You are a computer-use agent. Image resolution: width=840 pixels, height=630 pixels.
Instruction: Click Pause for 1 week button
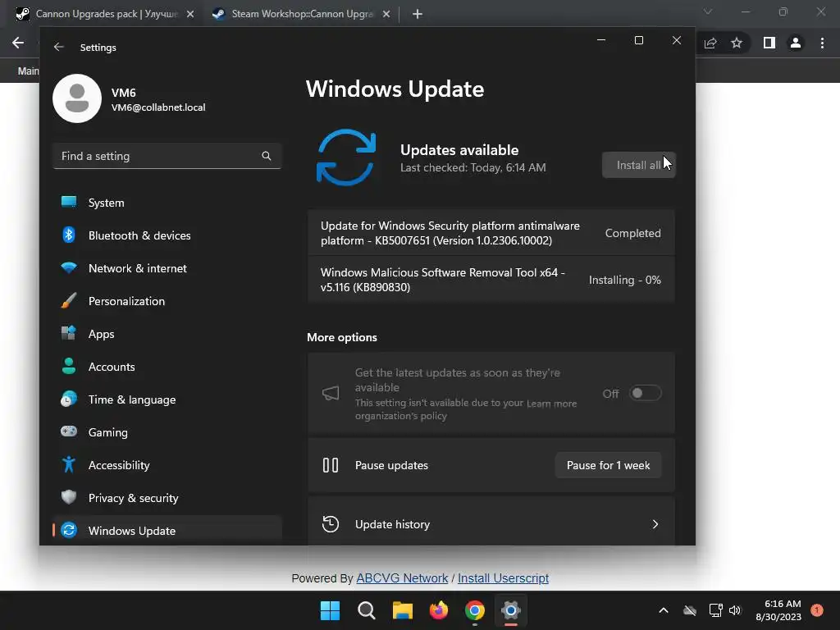[x=608, y=465]
